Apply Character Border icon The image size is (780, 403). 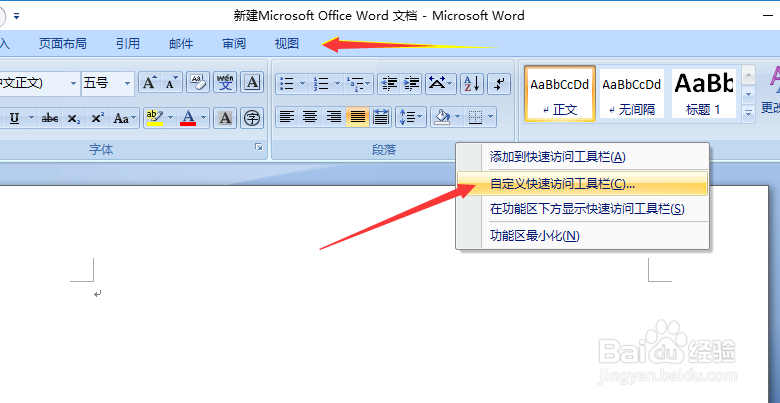[x=252, y=83]
